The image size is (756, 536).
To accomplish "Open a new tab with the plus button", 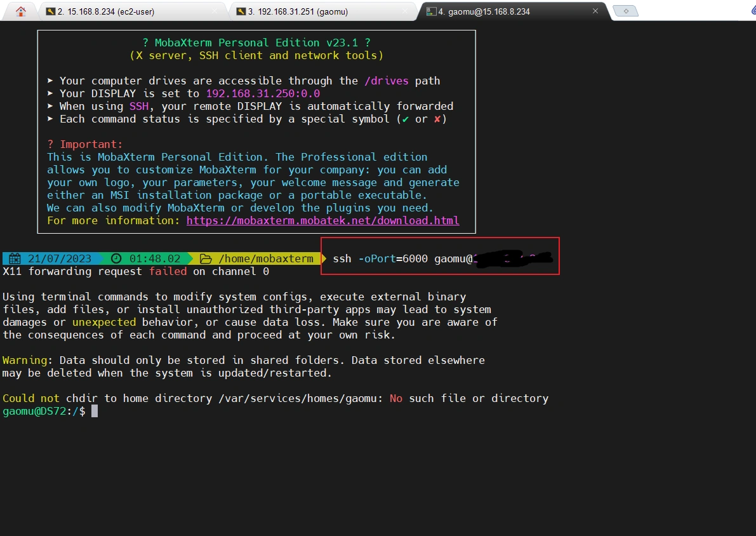I will pyautogui.click(x=625, y=11).
